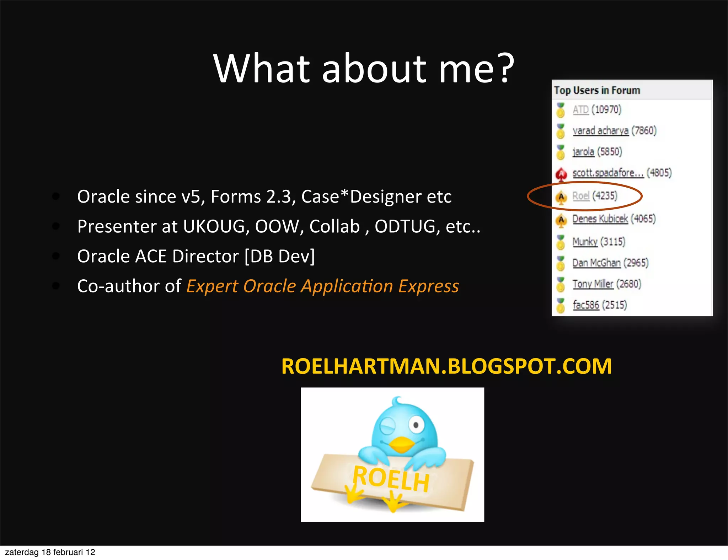Click the orange ACE icon beside Roel
The width and height of the screenshot is (728, 560).
pos(561,197)
